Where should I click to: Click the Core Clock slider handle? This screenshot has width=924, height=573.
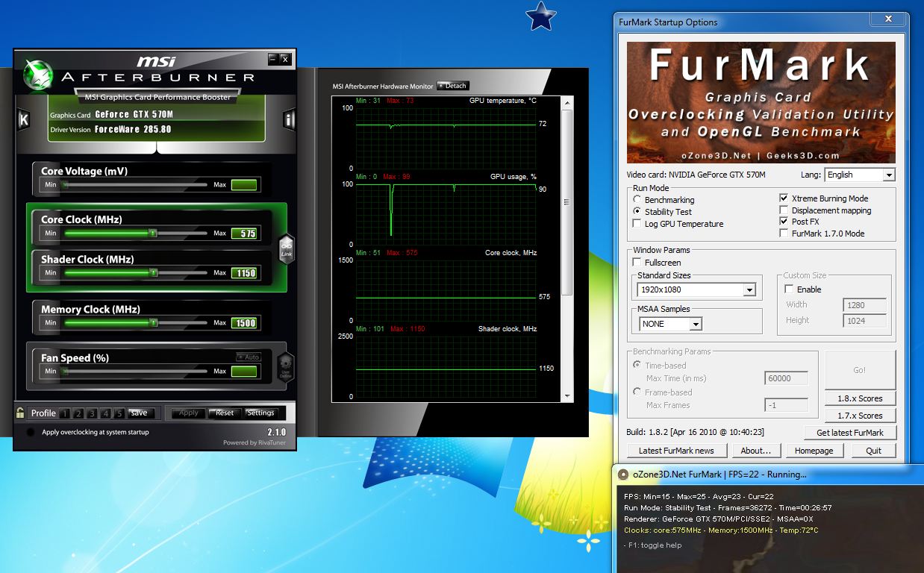[x=153, y=234]
